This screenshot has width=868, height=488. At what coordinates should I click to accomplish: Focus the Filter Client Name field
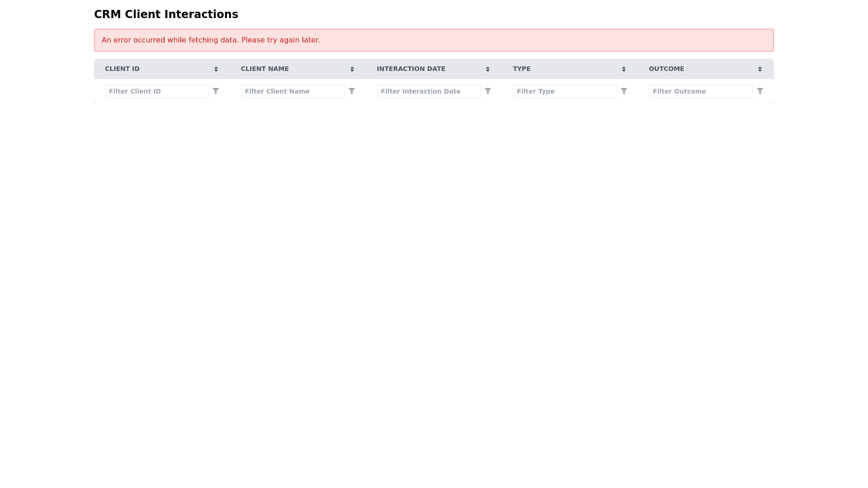coord(292,91)
